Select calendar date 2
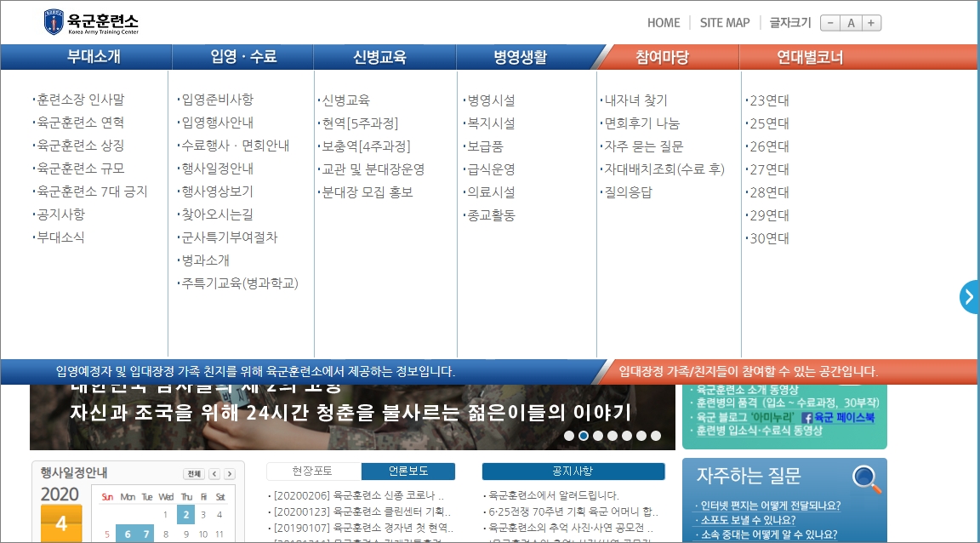Screen dimensions: 980x543 point(186,514)
